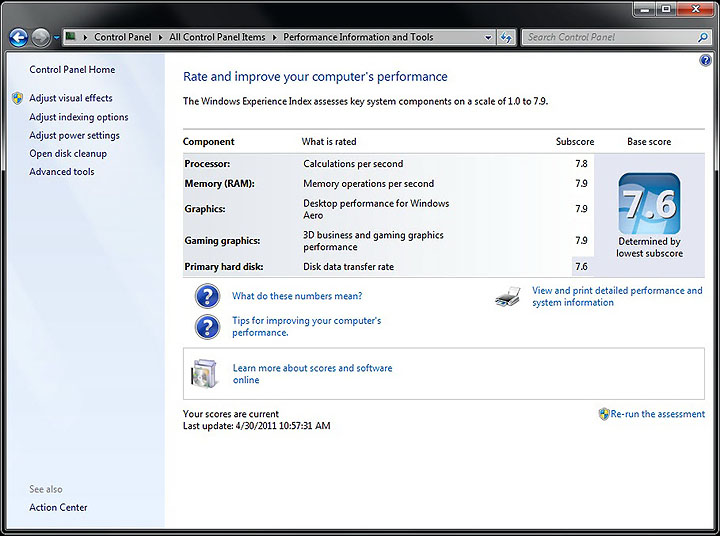Viewport: 720px width, 536px height.
Task: Open the recent pages dropdown beside Forward
Action: pyautogui.click(x=56, y=38)
